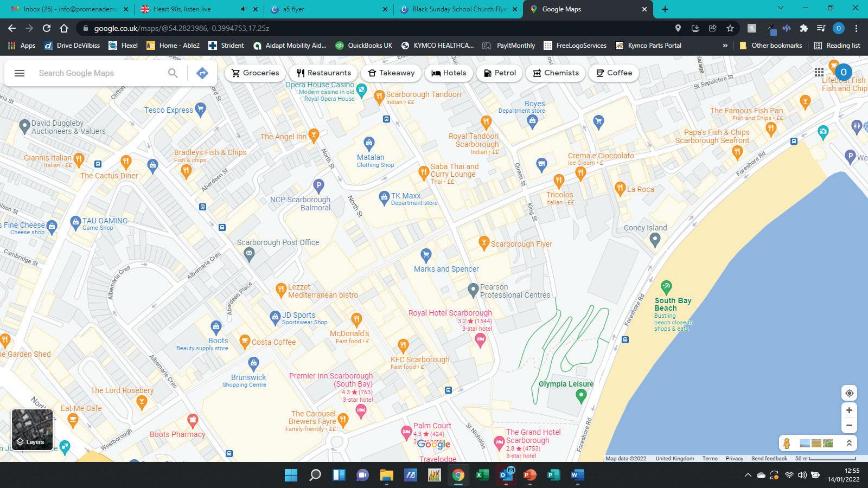Screen dimensions: 868x488
Task: Open the QuickBooks UK bookmark
Action: click(x=363, y=46)
